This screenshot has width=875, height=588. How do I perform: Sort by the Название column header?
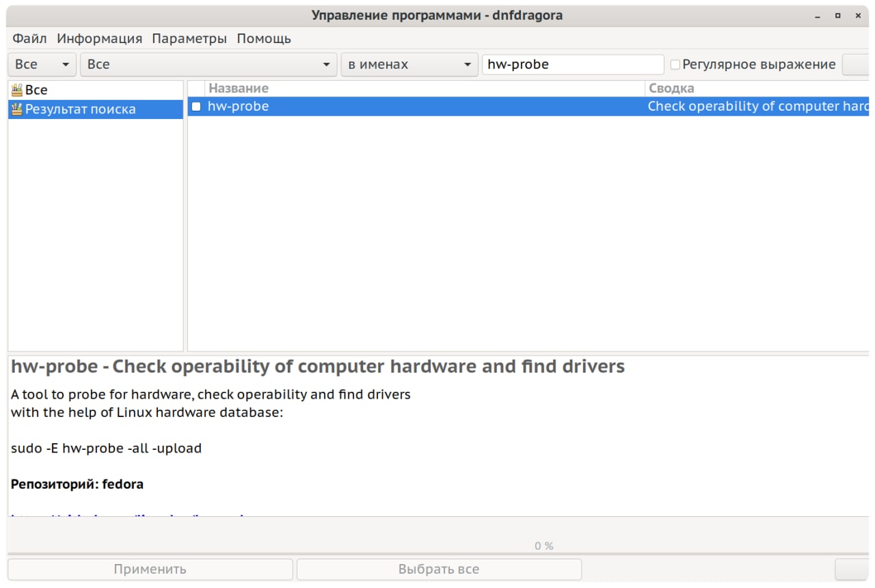click(239, 88)
